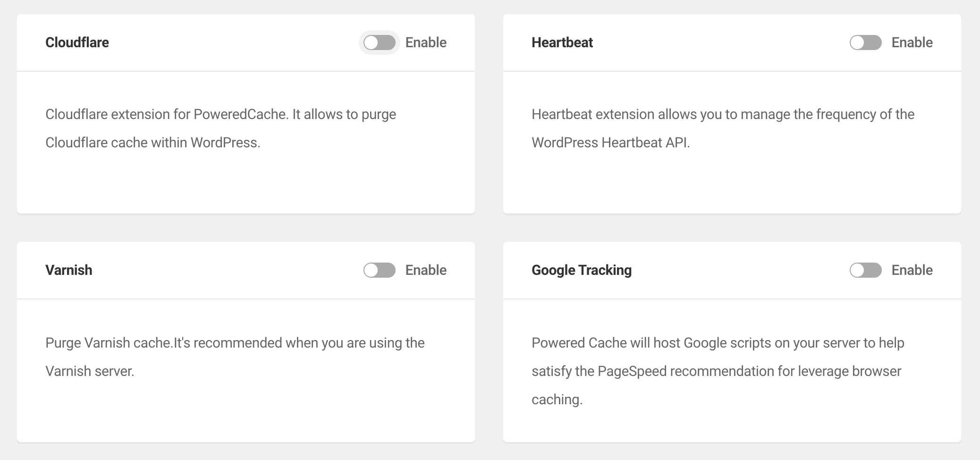Click the Enable label next to Heartbeat
This screenshot has height=460, width=980.
coord(912,43)
